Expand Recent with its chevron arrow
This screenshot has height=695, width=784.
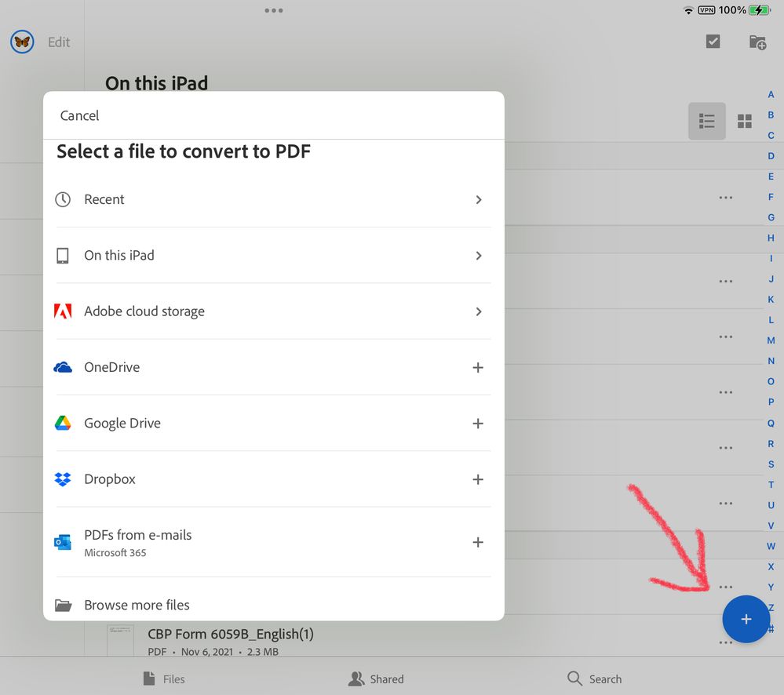point(479,200)
